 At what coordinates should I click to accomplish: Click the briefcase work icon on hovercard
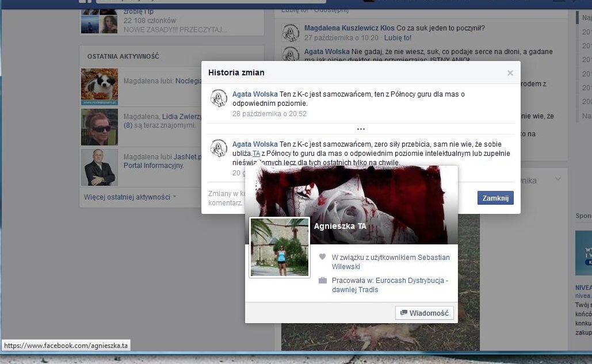point(323,281)
